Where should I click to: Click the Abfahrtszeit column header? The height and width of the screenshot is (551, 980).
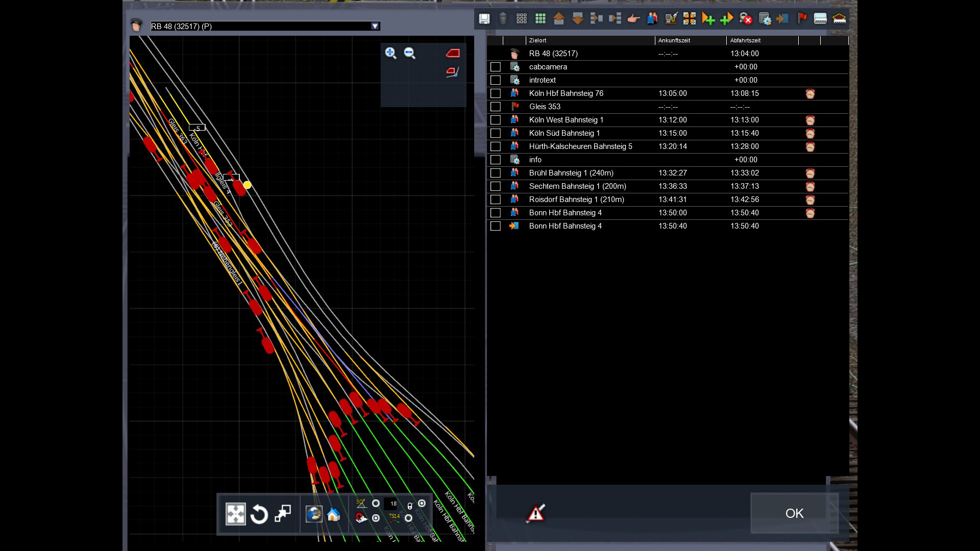[x=763, y=40]
